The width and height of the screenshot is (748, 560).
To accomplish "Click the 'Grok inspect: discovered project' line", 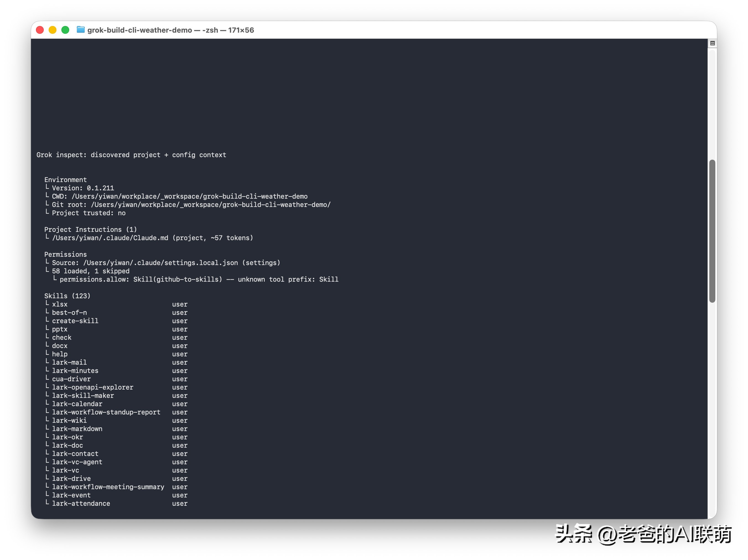I will (131, 155).
